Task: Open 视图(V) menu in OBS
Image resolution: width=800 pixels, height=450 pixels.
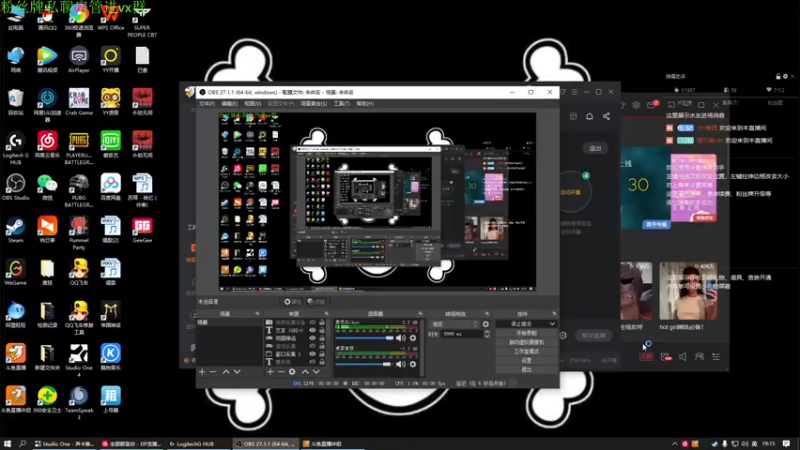Action: coord(253,104)
